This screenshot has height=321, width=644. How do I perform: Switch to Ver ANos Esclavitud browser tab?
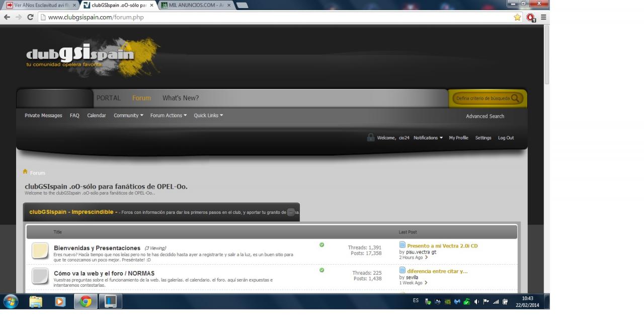40,5
